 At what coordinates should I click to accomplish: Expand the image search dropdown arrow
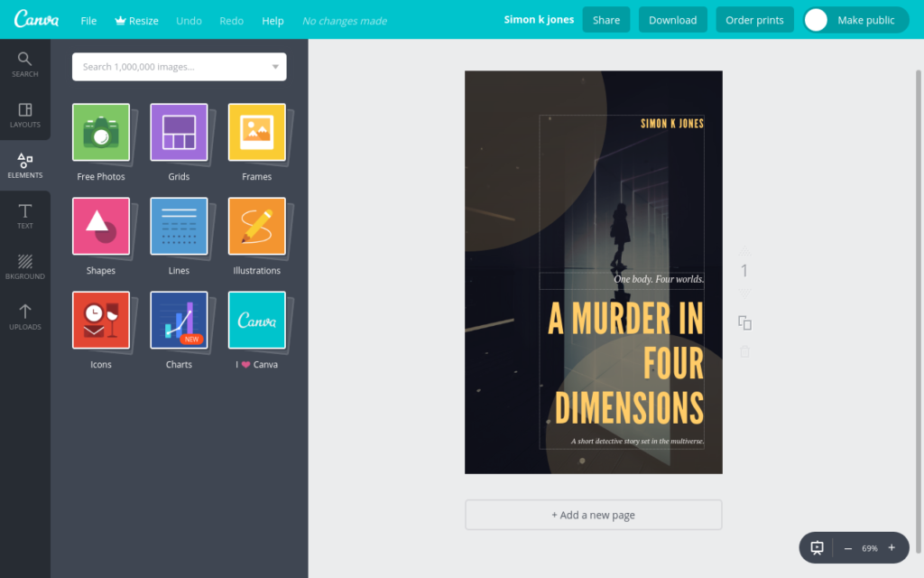(275, 67)
